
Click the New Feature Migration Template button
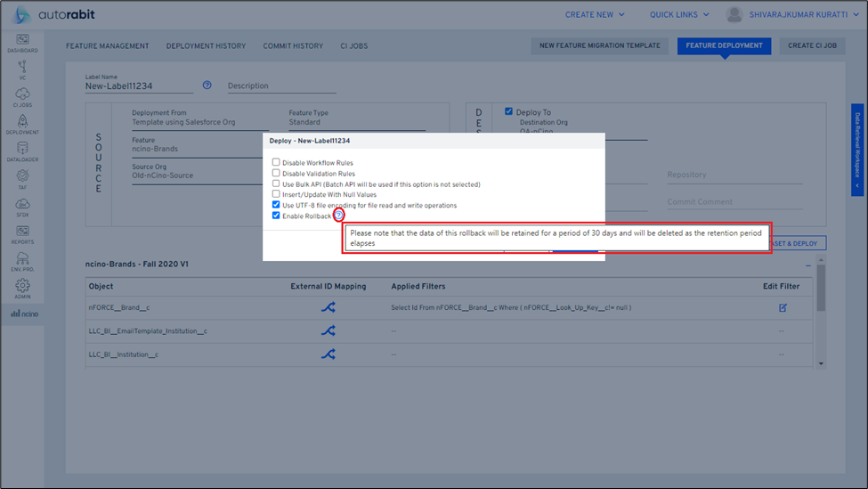point(599,46)
